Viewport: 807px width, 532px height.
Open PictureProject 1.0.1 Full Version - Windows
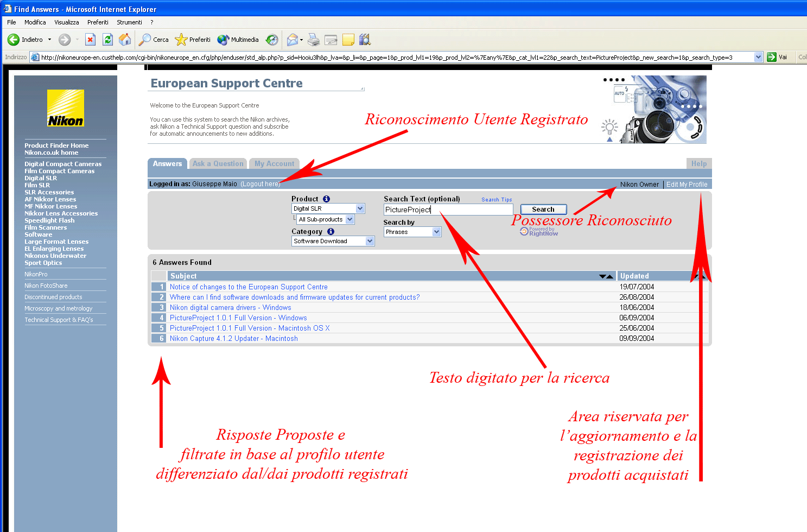pos(238,318)
